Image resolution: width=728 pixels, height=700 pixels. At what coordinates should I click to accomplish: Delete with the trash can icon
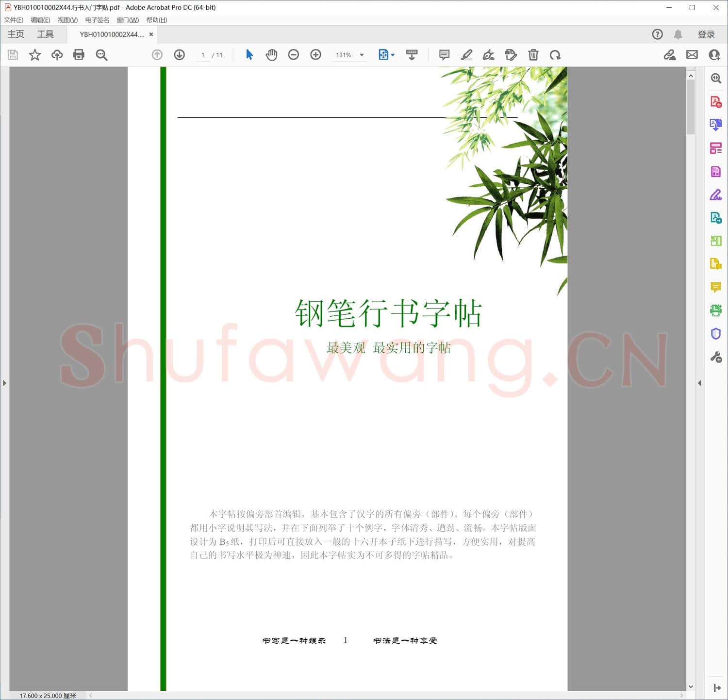point(533,55)
